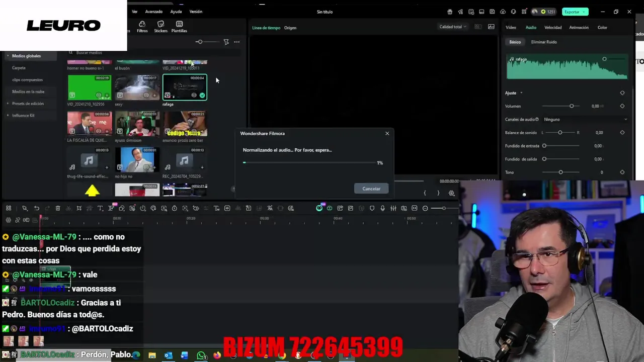
Task: Expand the Exportar dropdown arrow
Action: (585, 12)
